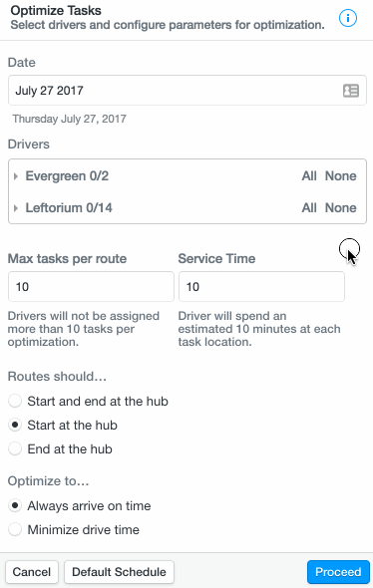Open the date picker calendar icon
Viewport: 373px width, 588px height.
click(351, 91)
